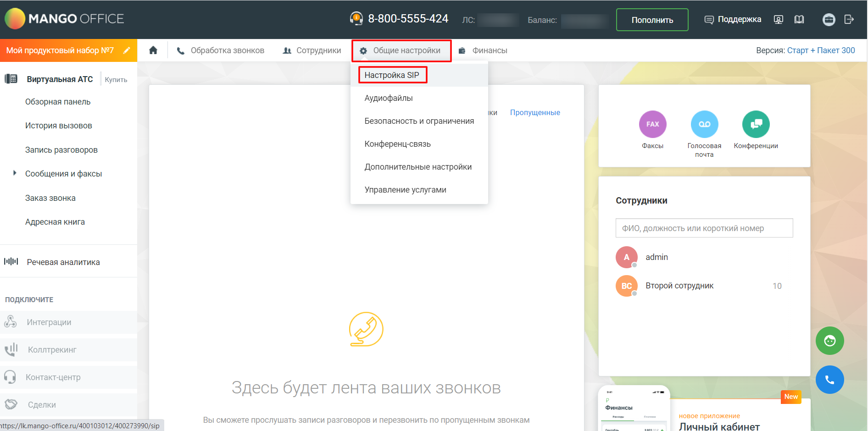Screen dimensions: 868x431
Task: Click the home icon in navigation bar
Action: coord(153,50)
